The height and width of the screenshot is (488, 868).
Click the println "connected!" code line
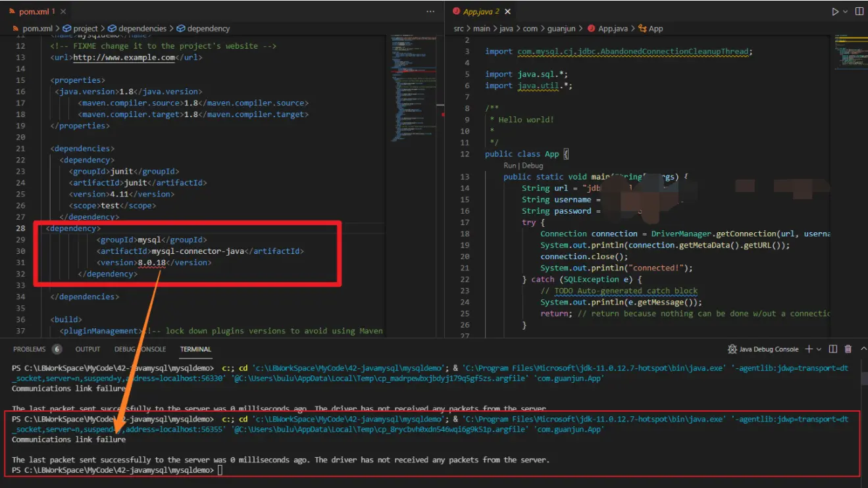[x=617, y=268]
